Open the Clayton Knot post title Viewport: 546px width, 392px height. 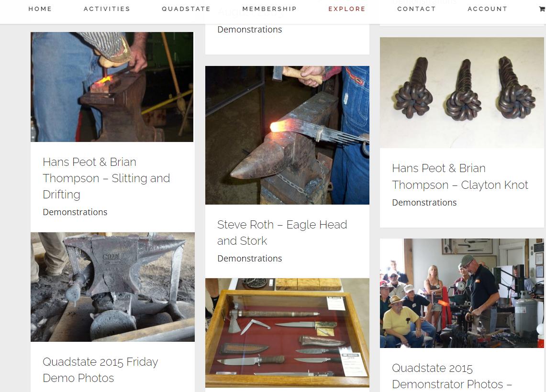click(460, 176)
